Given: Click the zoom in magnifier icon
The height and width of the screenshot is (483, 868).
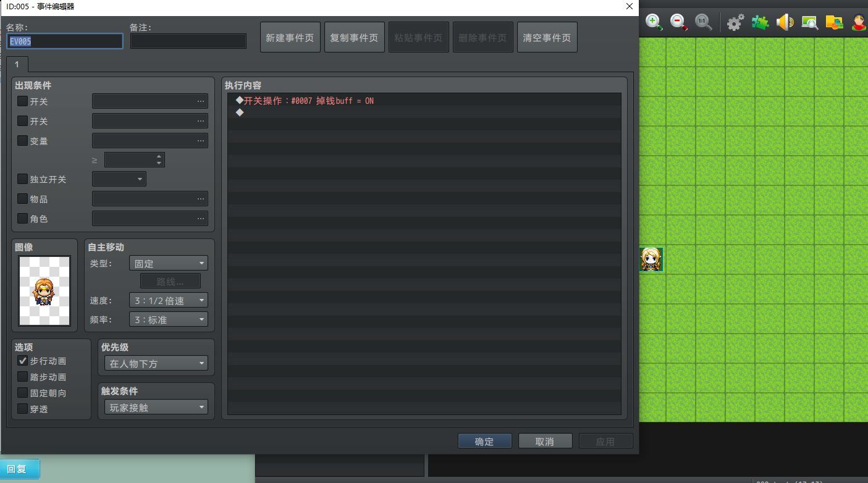Looking at the screenshot, I should pos(654,22).
